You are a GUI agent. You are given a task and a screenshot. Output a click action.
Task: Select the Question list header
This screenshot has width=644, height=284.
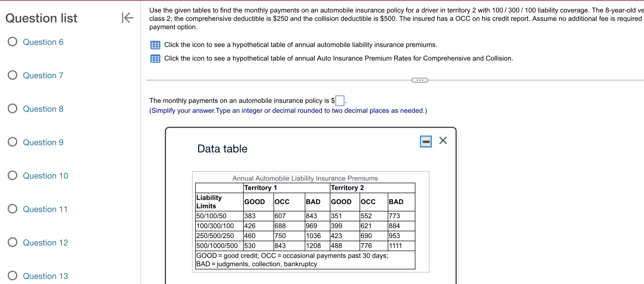pos(41,18)
